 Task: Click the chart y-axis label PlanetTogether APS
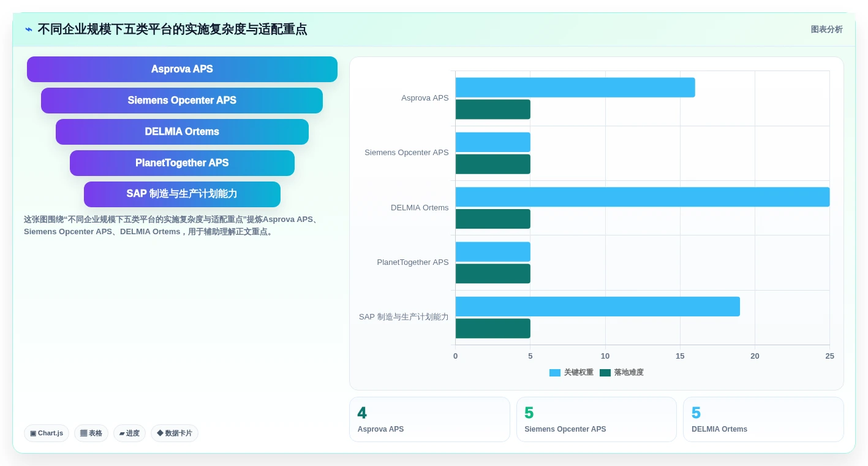413,262
